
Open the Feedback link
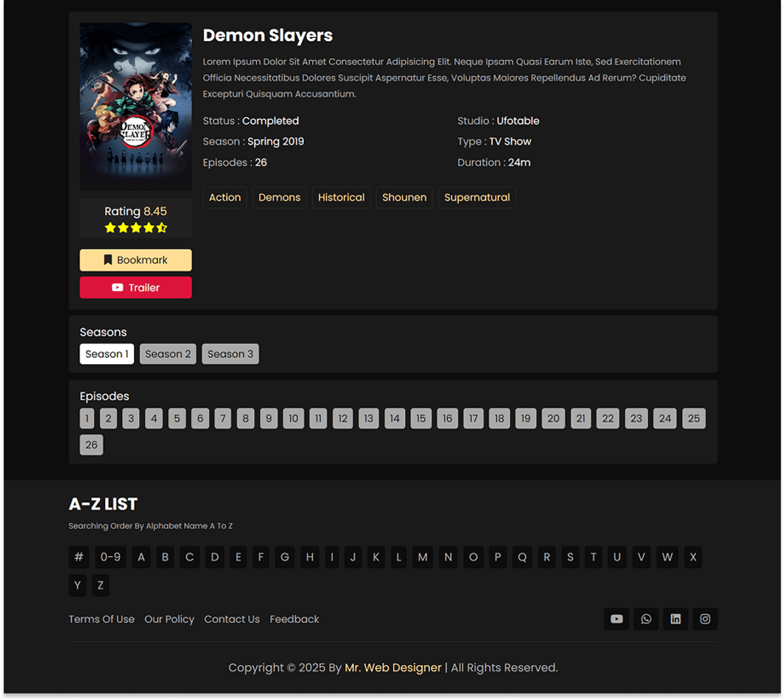295,619
